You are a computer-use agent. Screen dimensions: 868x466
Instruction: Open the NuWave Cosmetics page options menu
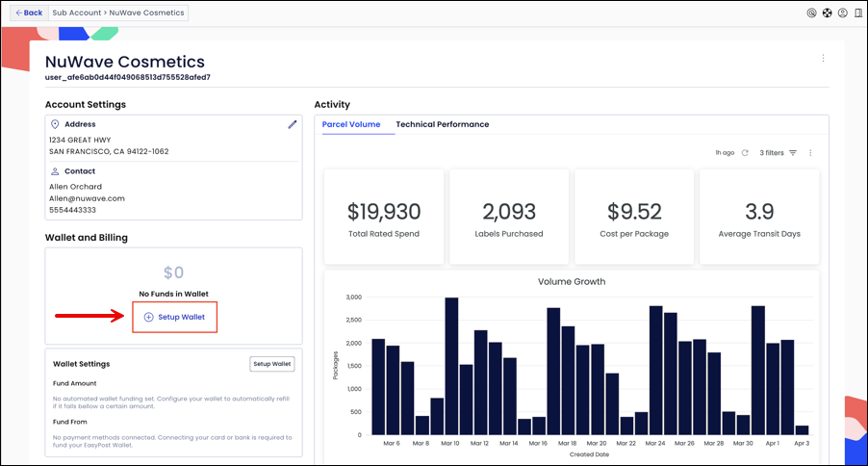coord(823,58)
